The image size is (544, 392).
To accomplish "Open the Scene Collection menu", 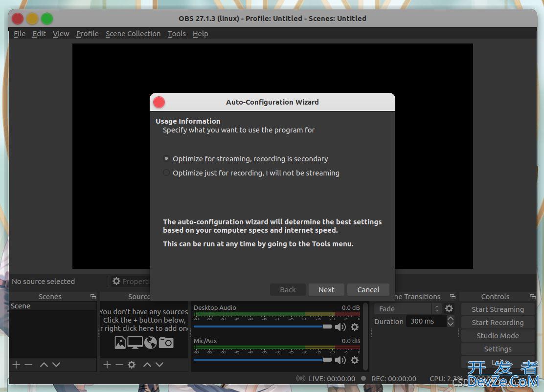I will click(133, 34).
